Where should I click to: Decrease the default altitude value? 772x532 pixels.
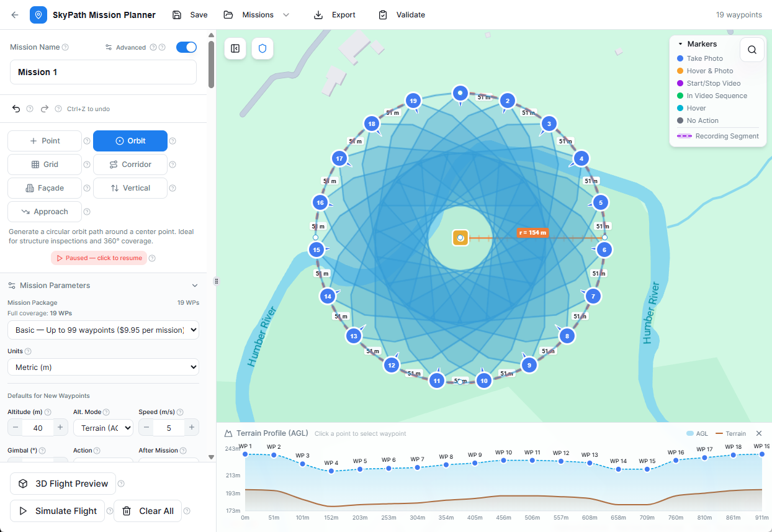click(15, 428)
